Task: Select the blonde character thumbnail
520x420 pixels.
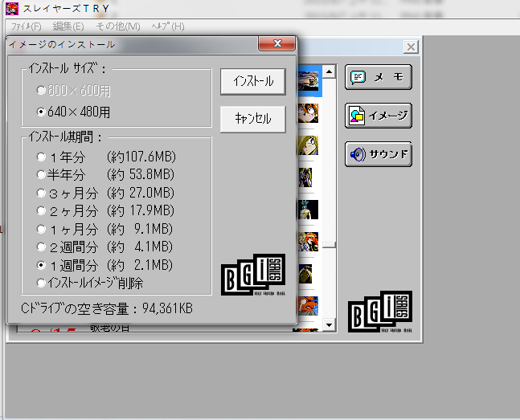Action: click(x=308, y=145)
